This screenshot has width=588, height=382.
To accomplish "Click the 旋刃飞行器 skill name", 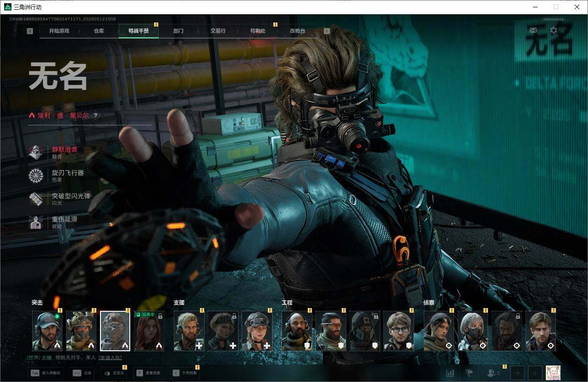I will pyautogui.click(x=67, y=173).
